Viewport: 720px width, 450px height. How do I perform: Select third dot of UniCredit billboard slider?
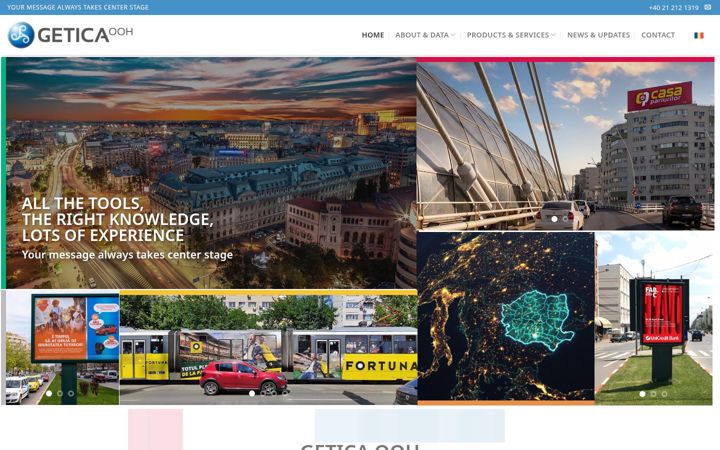point(664,394)
